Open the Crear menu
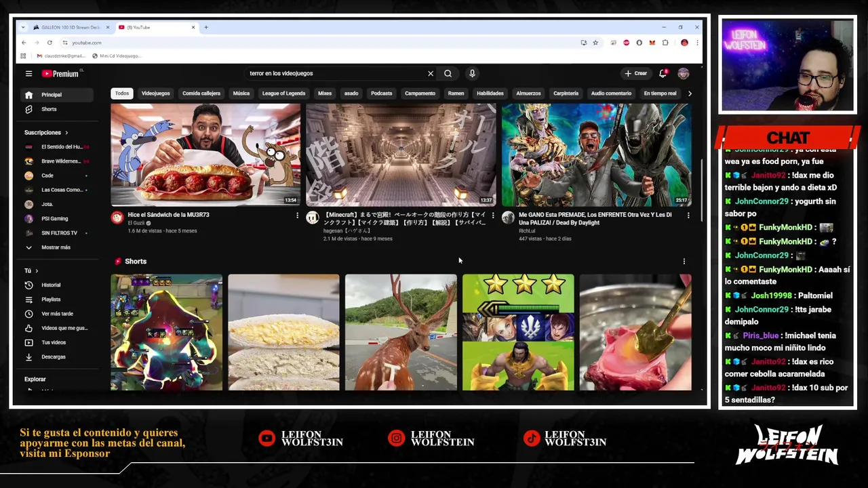This screenshot has width=868, height=488. tap(636, 73)
